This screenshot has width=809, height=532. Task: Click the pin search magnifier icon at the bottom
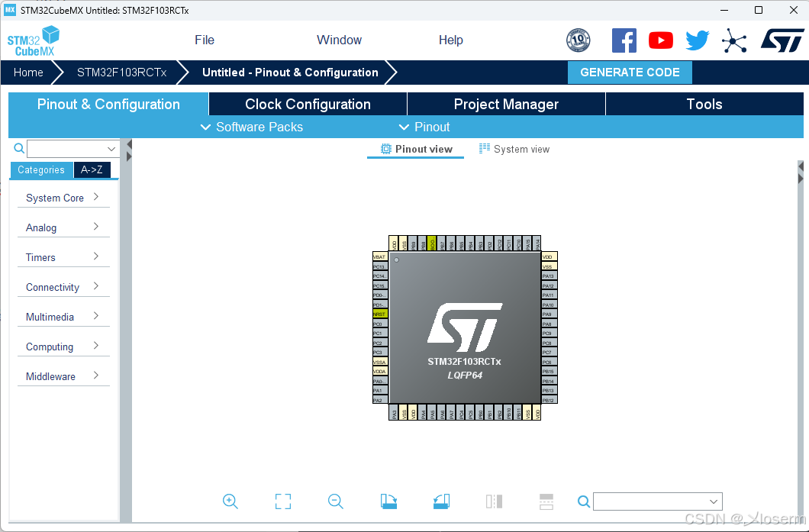584,501
